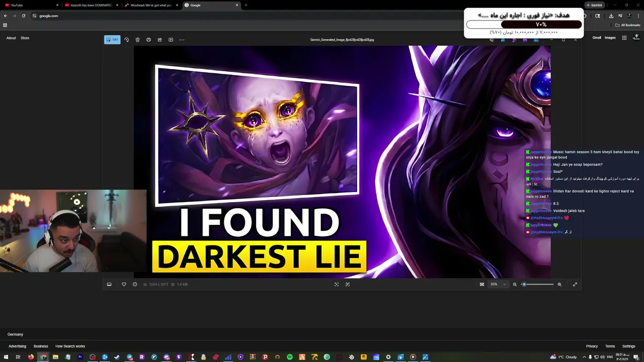Click the Business footer link

click(x=41, y=346)
